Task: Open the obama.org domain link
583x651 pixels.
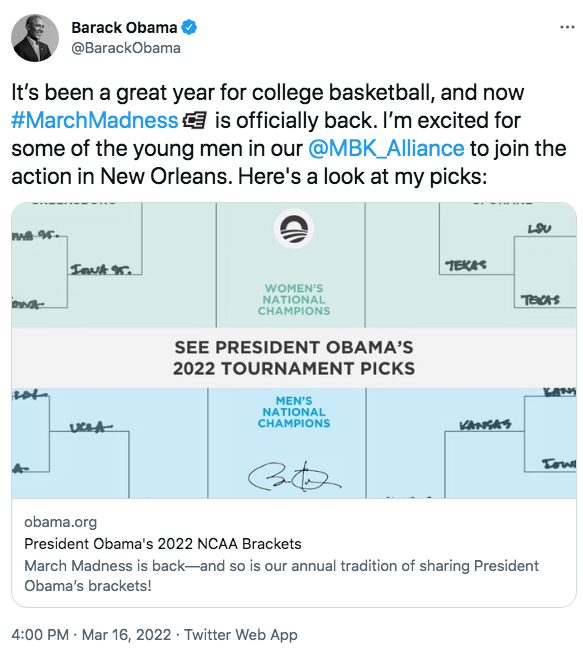Action: click(60, 521)
